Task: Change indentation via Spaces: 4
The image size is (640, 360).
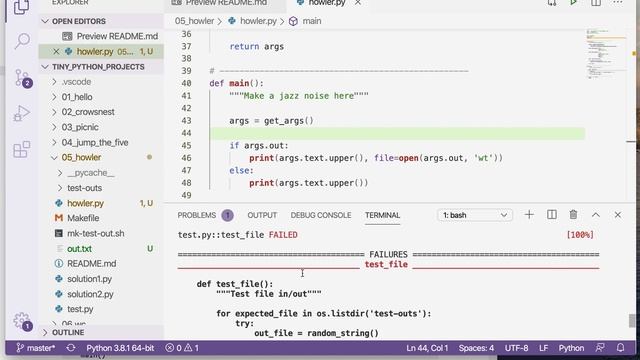Action: pos(476,348)
